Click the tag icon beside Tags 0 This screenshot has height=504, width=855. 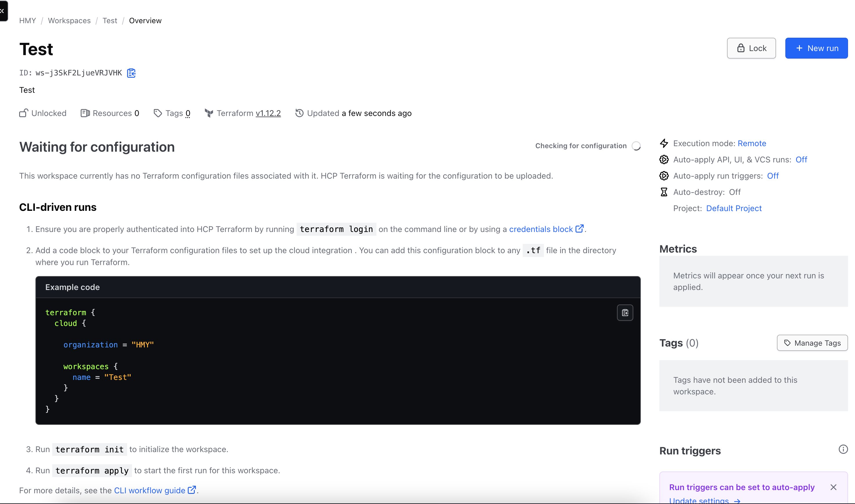[x=158, y=113]
